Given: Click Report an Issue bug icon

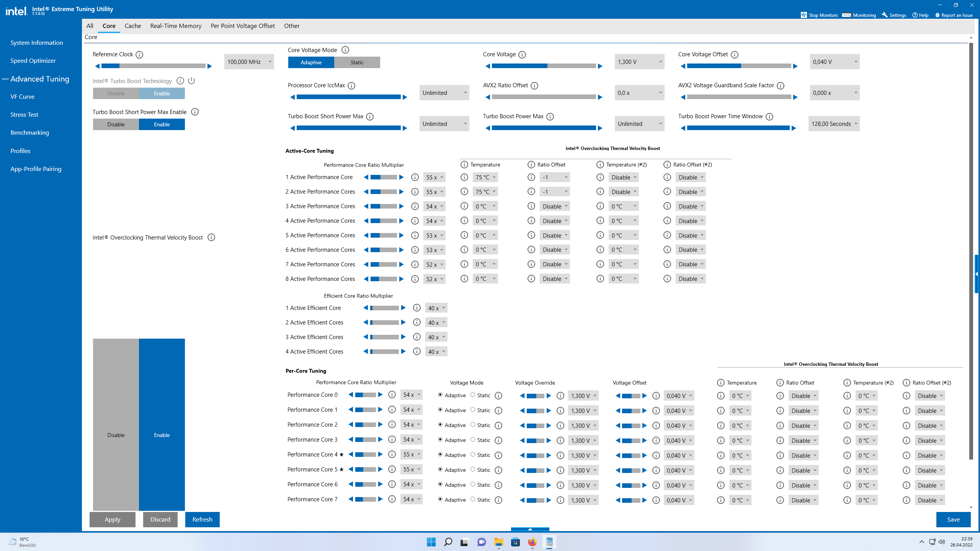Looking at the screenshot, I should [938, 15].
